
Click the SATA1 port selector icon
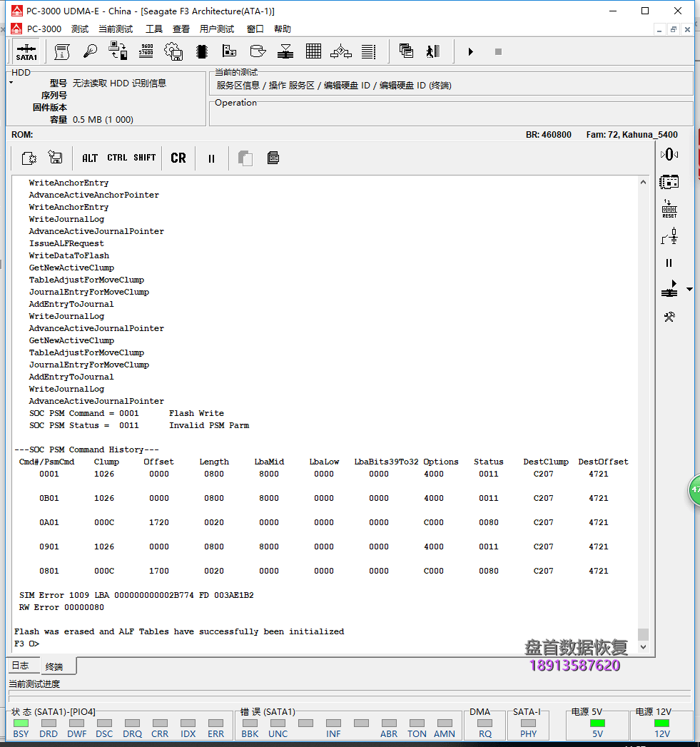pos(26,52)
